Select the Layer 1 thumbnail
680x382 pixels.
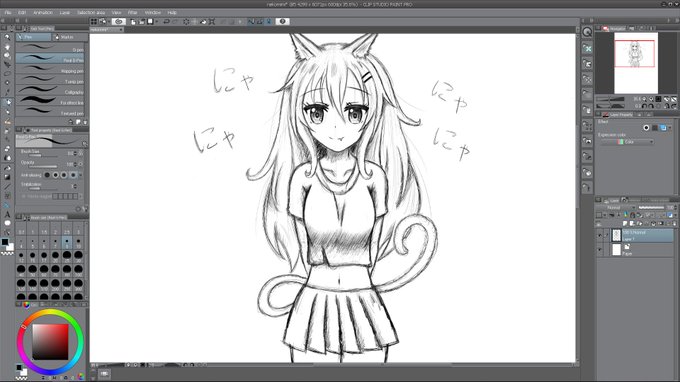coord(616,235)
